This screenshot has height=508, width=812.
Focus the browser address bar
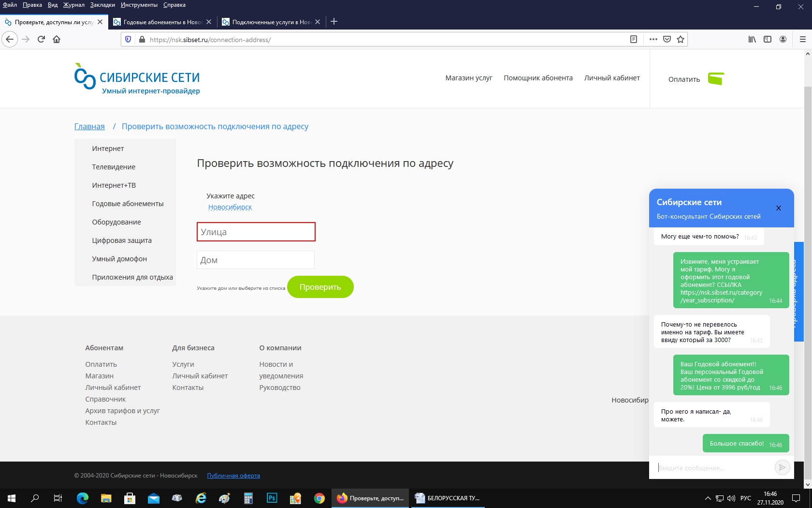[x=387, y=40]
